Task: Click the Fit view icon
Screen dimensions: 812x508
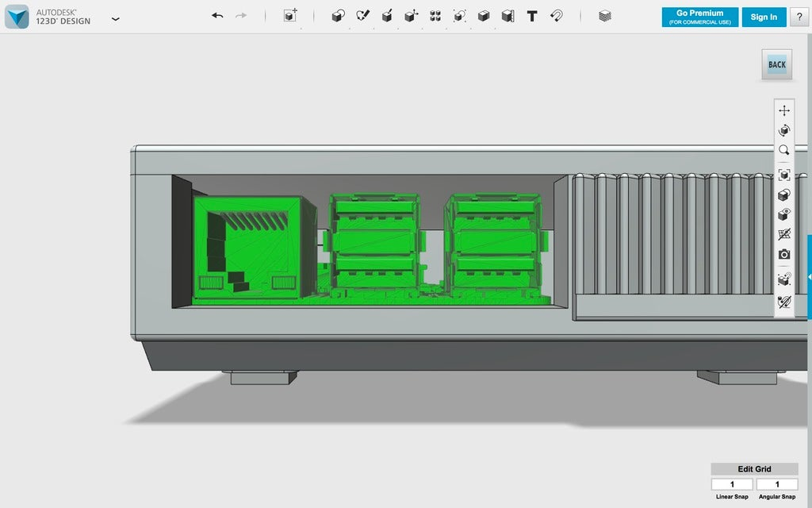Action: [784, 175]
